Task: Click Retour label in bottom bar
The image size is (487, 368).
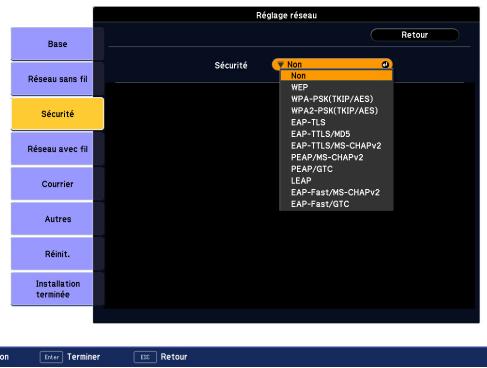Action: coord(174,357)
